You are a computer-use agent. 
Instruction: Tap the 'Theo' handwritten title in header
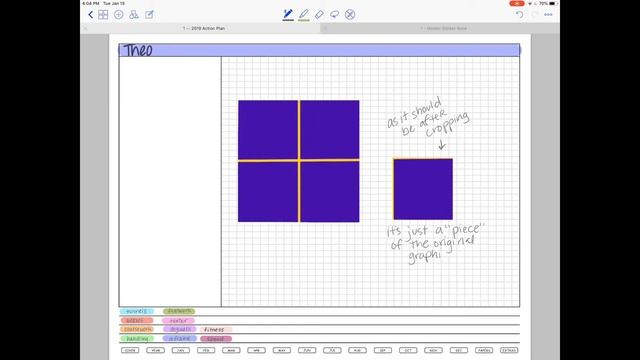(138, 50)
